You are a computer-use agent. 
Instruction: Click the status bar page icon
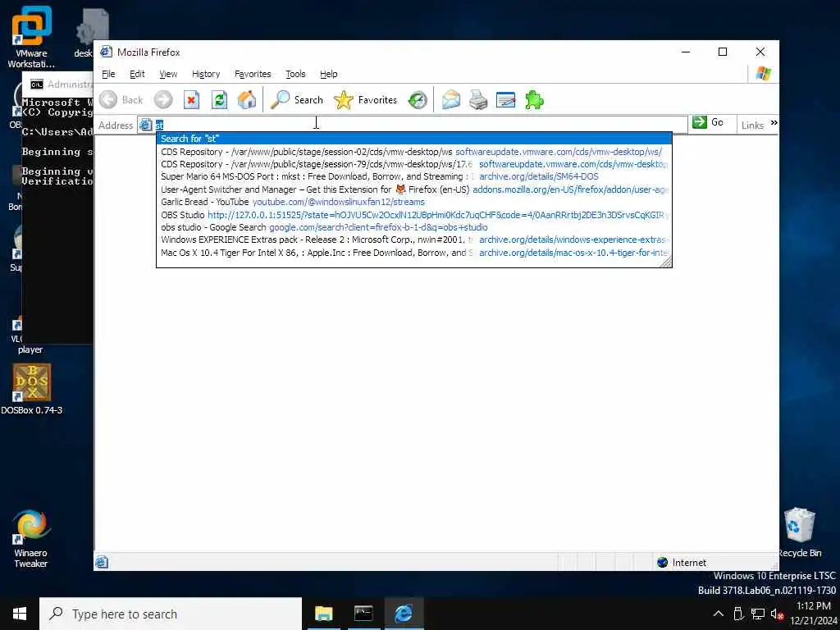102,562
